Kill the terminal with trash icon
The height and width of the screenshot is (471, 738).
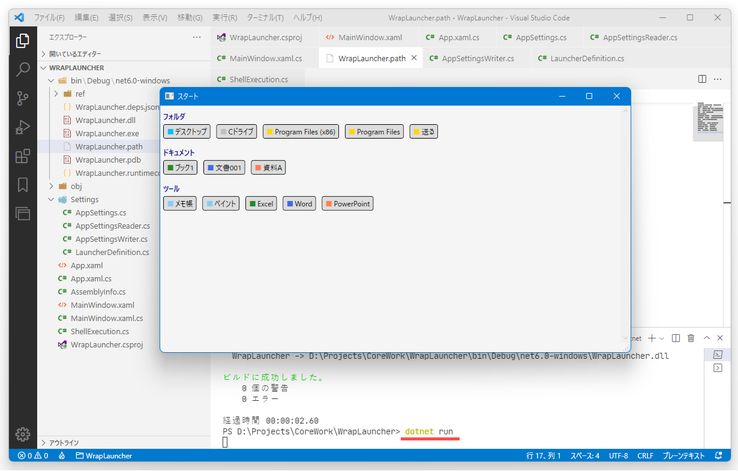(x=691, y=338)
